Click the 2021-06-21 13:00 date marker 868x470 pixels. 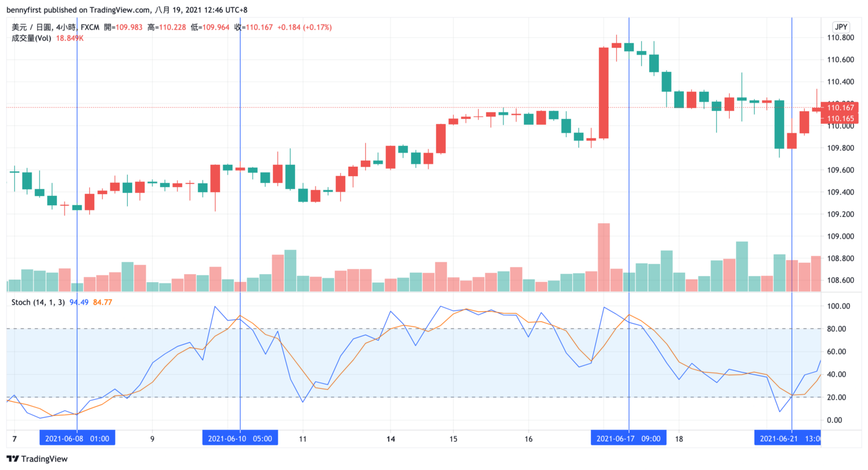[787, 438]
